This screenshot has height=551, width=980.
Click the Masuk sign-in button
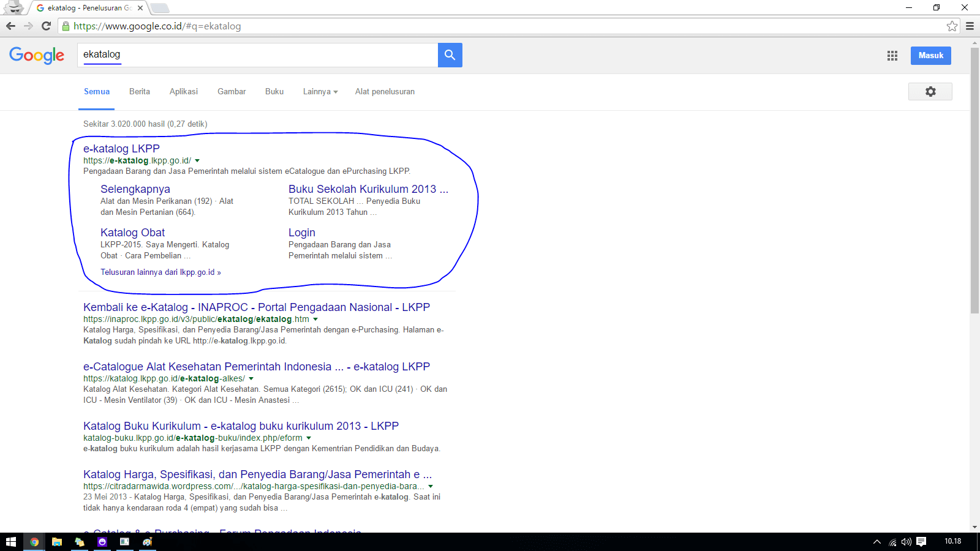click(931, 55)
